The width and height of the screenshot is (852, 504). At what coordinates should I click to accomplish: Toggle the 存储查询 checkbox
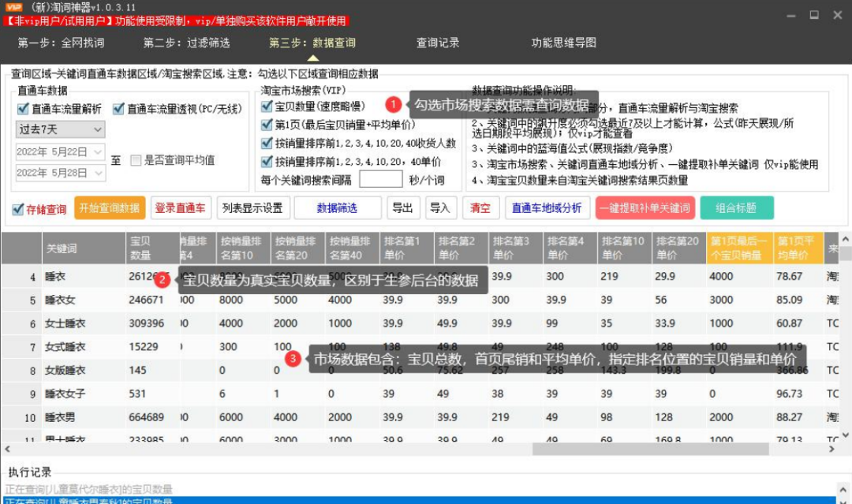(17, 207)
